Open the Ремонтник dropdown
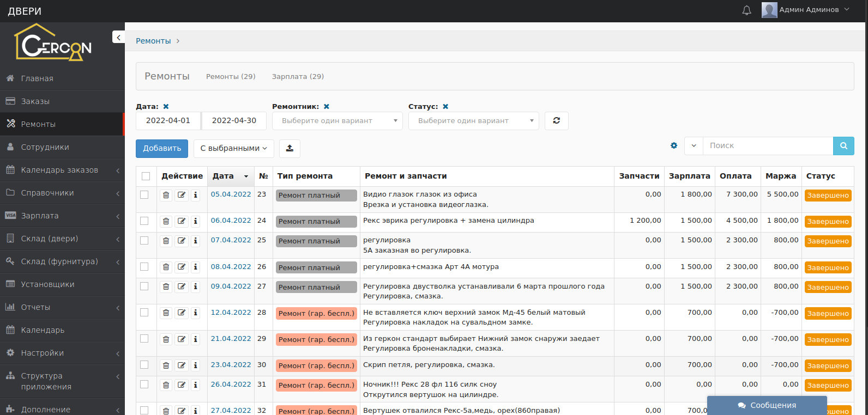This screenshot has width=868, height=415. click(x=337, y=121)
